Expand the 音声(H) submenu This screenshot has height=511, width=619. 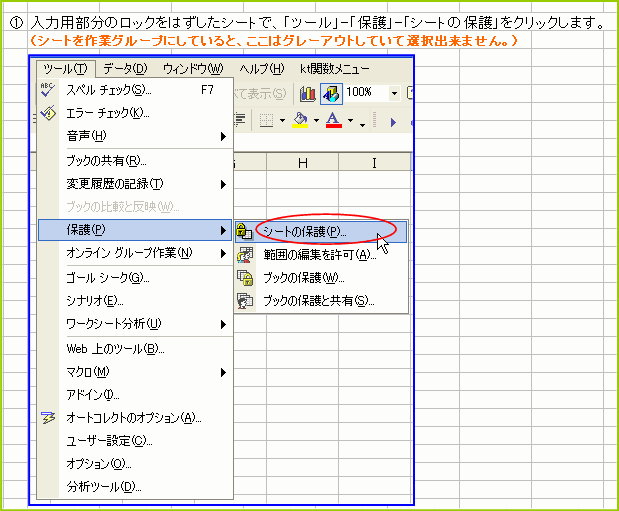click(135, 136)
